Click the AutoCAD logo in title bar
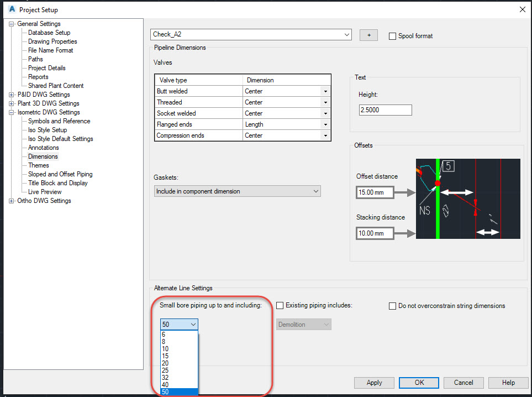 point(12,9)
